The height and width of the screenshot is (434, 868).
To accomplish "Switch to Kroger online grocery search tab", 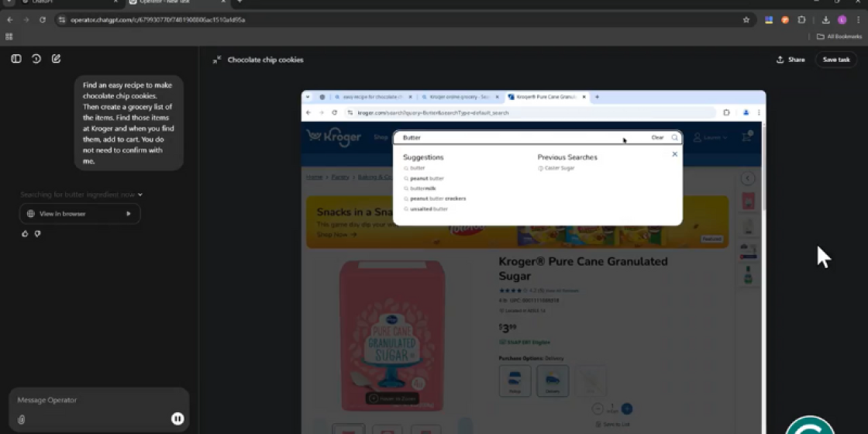I will (460, 97).
